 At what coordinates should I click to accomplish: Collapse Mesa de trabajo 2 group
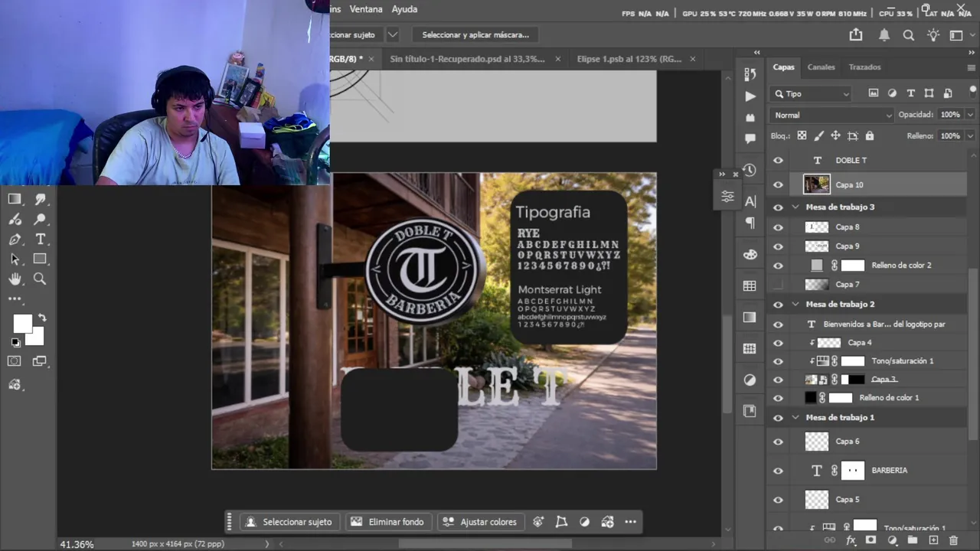pos(795,305)
